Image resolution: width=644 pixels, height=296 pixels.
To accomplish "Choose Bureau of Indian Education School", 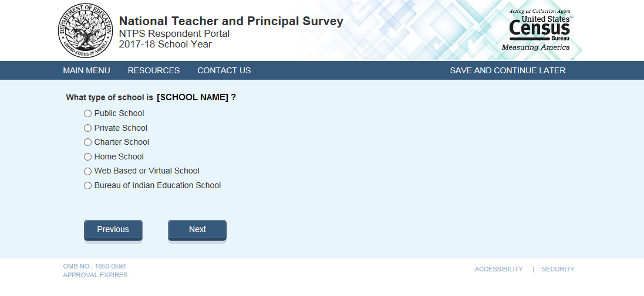I will point(88,186).
